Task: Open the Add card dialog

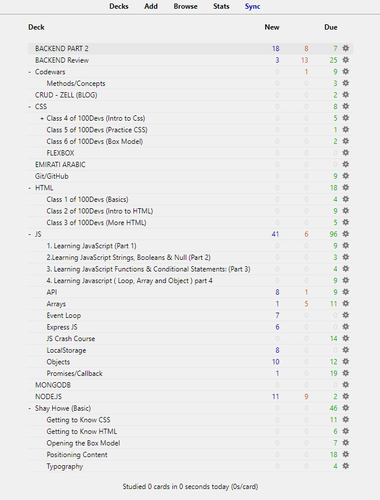Action: click(x=151, y=6)
